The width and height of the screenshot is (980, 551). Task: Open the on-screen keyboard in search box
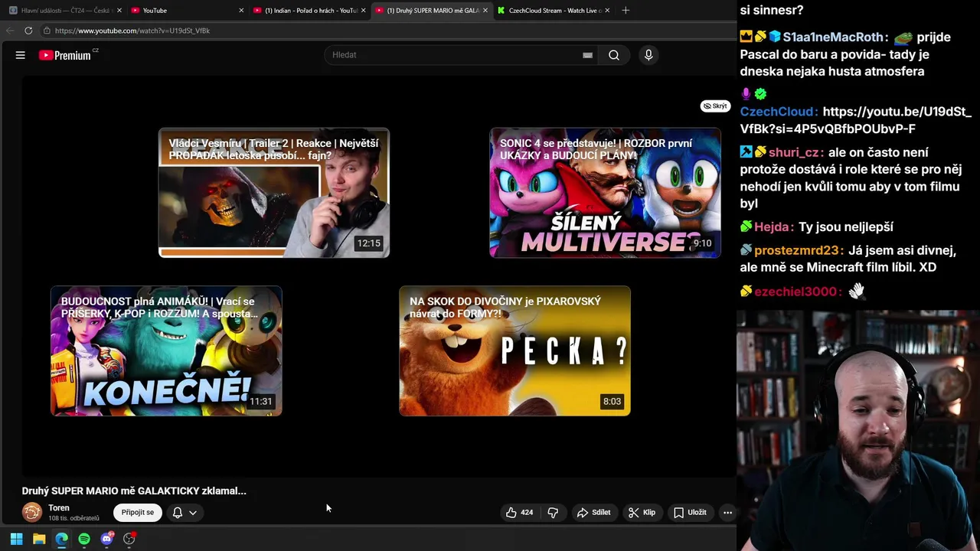[587, 55]
